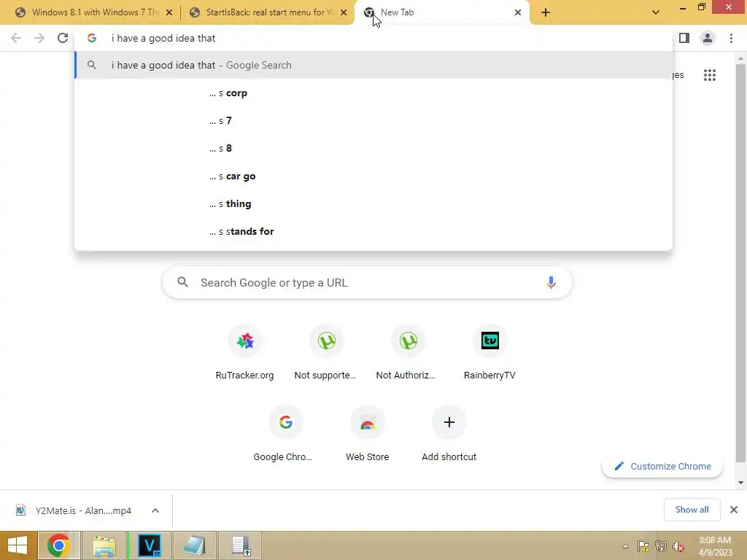
Task: Click the Search Google or type a URL box
Action: [367, 282]
